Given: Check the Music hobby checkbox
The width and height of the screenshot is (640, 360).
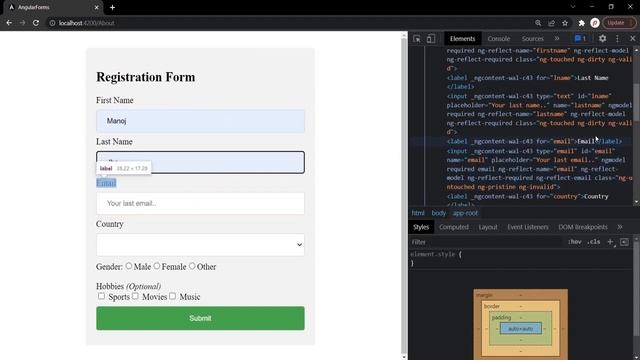Looking at the screenshot, I should point(172,296).
